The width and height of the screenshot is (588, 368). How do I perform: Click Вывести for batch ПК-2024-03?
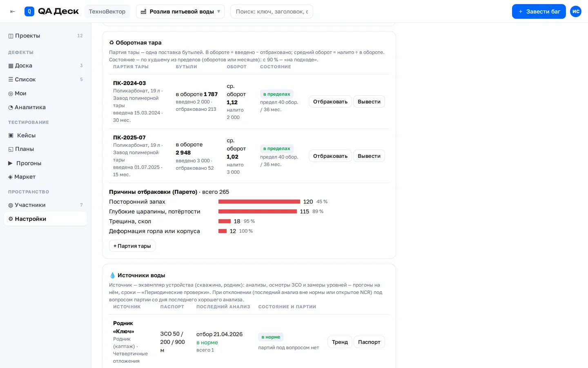[x=369, y=101]
